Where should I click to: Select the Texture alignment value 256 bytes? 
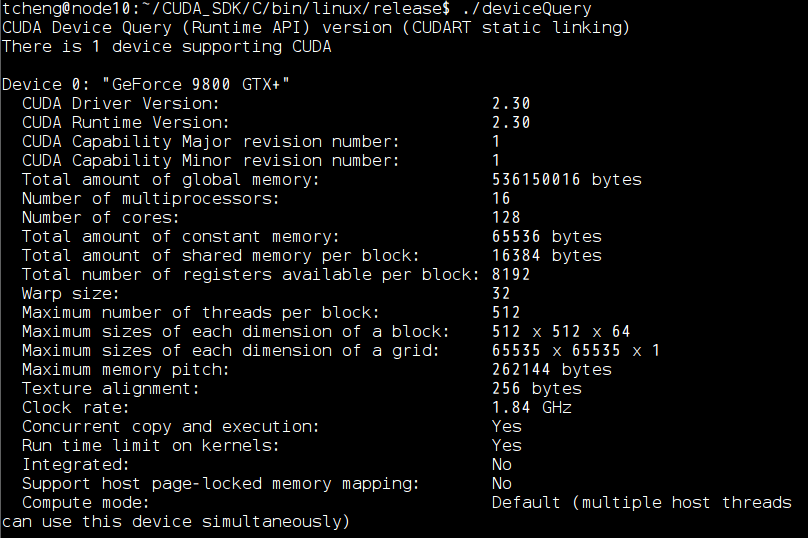pyautogui.click(x=536, y=389)
